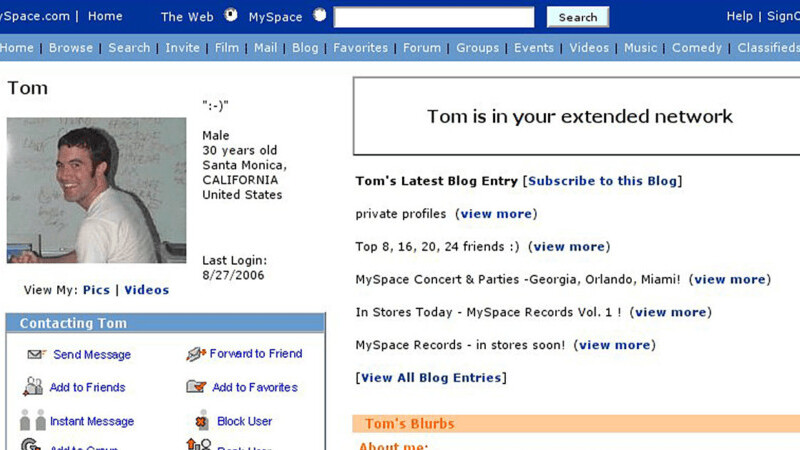Click the Contacting Tom panel header
Image resolution: width=800 pixels, height=450 pixels.
(x=165, y=323)
